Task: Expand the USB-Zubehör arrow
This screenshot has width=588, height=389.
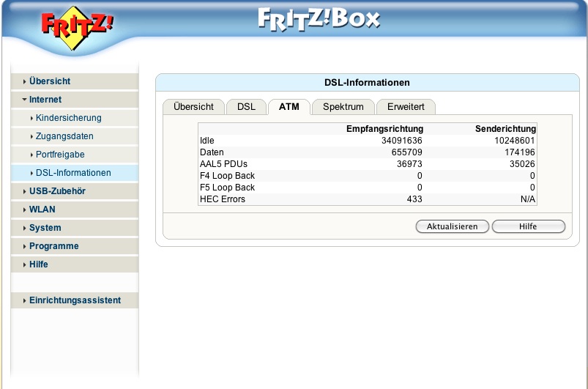Action: point(24,191)
